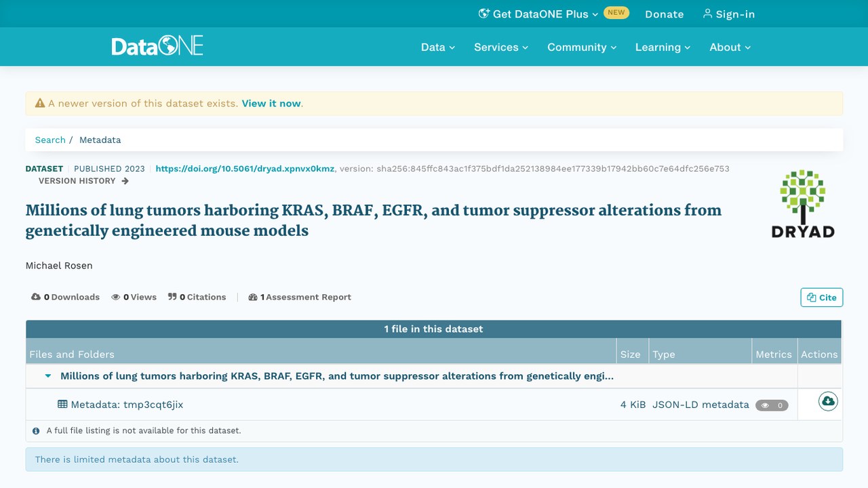This screenshot has width=868, height=488.
Task: Click the Metadata: tmp3cqt6jix file name
Action: point(127,405)
